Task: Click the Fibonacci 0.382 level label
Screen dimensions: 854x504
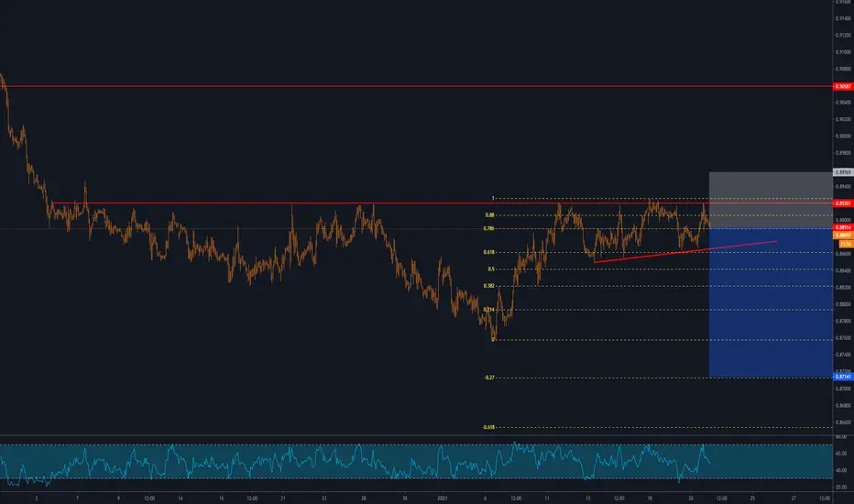Action: pyautogui.click(x=488, y=286)
